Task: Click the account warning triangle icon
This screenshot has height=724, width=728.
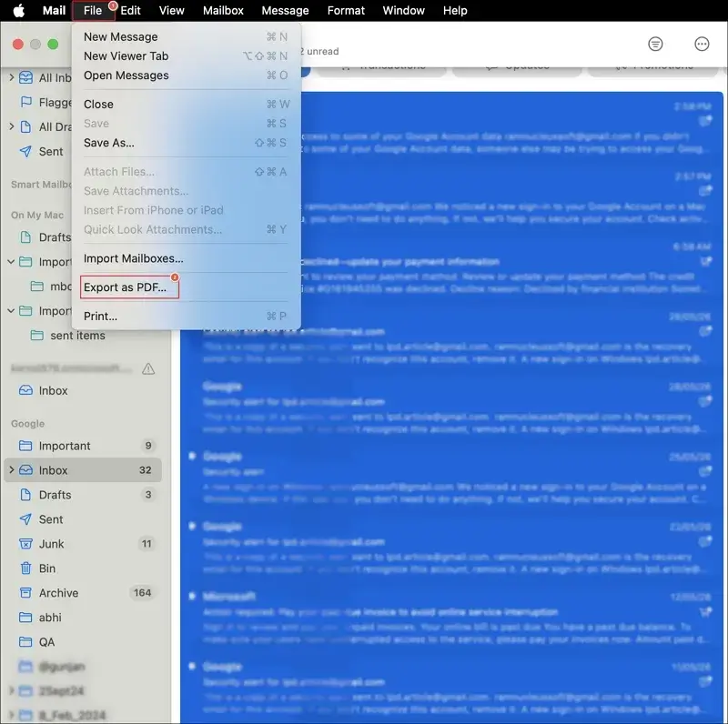Action: pyautogui.click(x=148, y=369)
